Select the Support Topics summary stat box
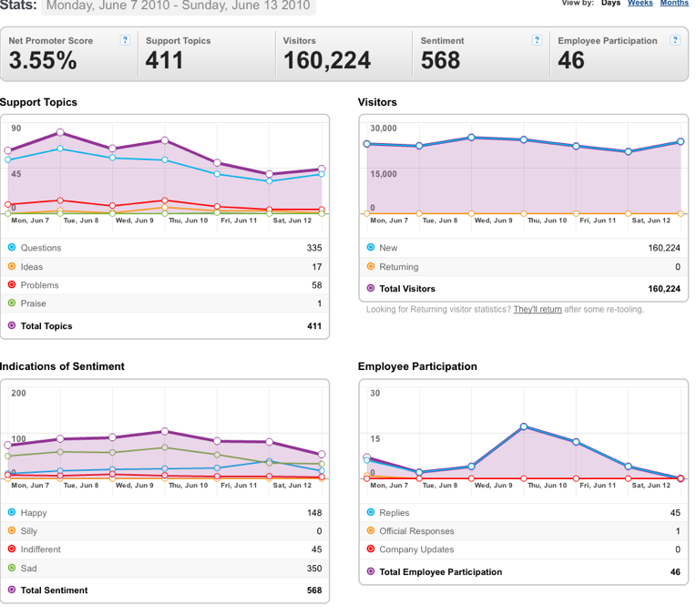 [207, 55]
